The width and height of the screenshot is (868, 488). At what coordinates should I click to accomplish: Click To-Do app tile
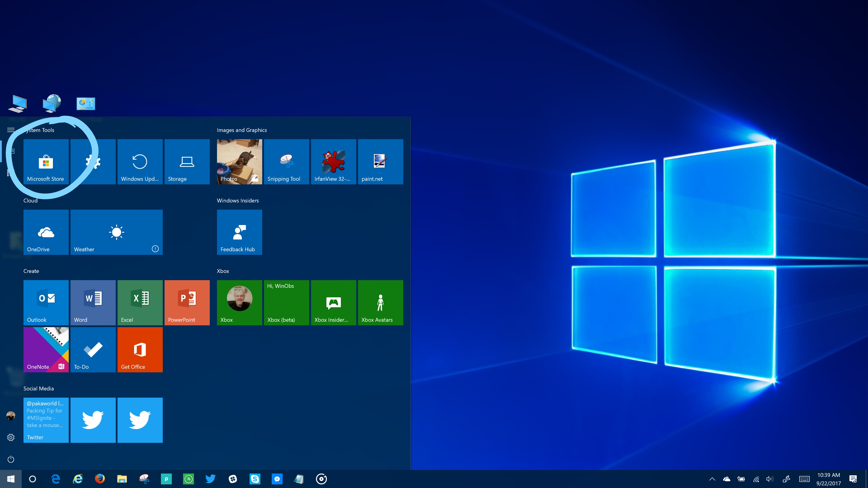(x=92, y=350)
